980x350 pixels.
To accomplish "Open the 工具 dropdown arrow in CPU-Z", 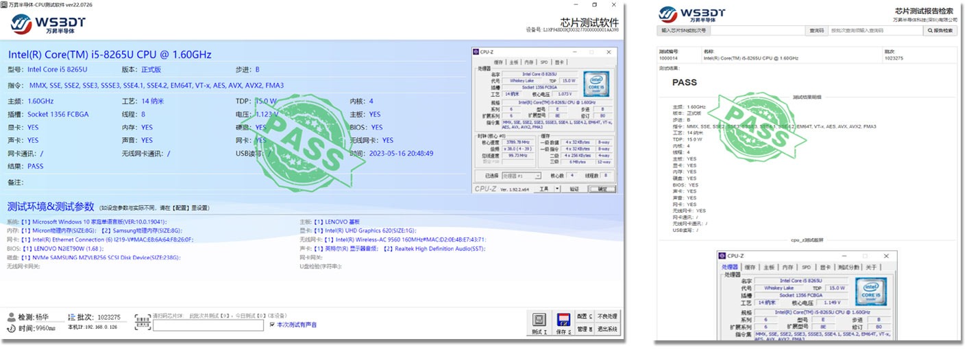I will [558, 189].
